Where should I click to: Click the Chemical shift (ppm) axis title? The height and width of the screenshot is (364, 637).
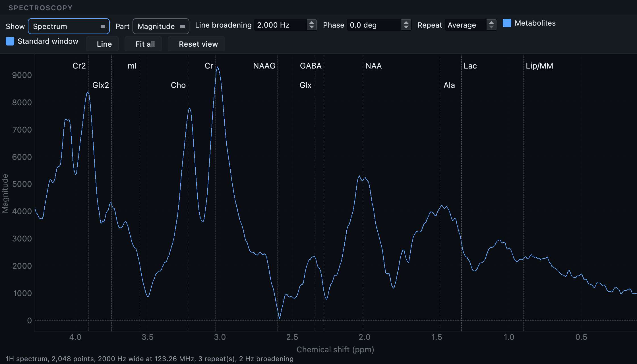point(335,349)
